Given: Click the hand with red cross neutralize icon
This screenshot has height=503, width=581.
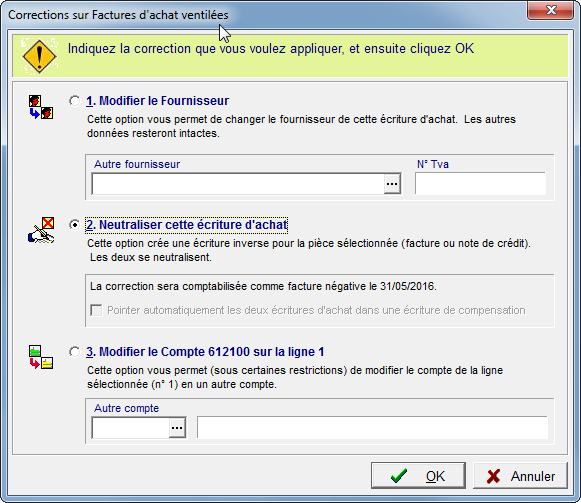Looking at the screenshot, I should tap(41, 230).
